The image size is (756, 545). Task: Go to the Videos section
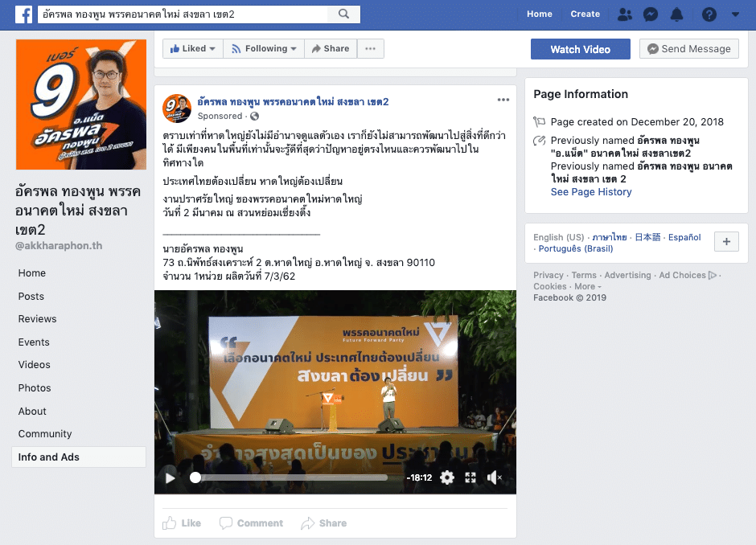click(35, 365)
